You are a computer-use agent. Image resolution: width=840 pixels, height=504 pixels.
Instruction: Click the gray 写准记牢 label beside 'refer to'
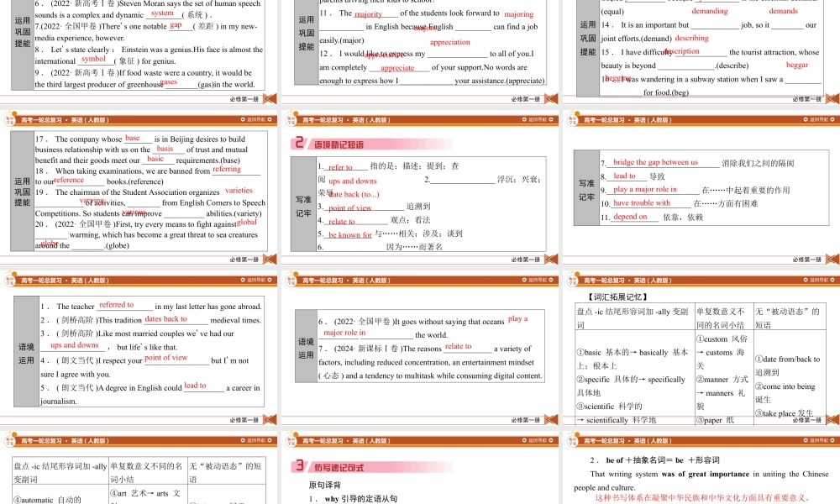pos(304,206)
